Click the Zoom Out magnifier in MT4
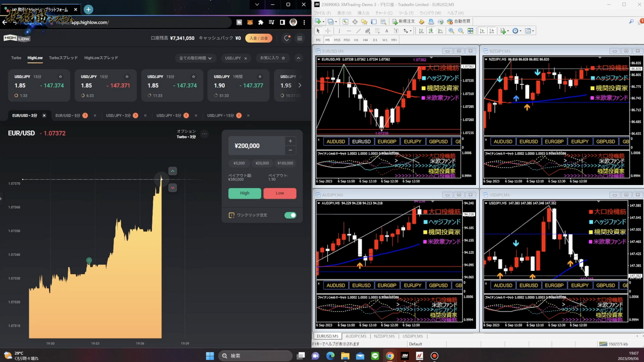The width and height of the screenshot is (644, 362). pos(461,31)
